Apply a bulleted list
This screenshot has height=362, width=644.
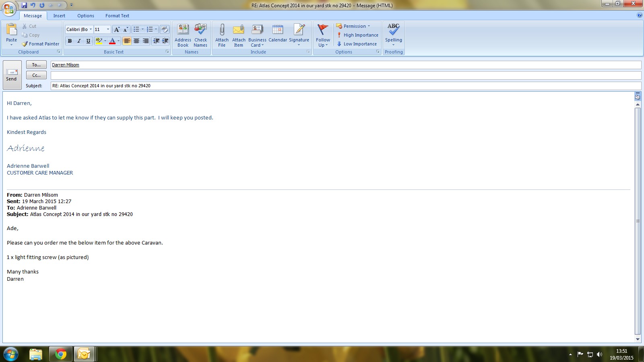click(x=136, y=29)
